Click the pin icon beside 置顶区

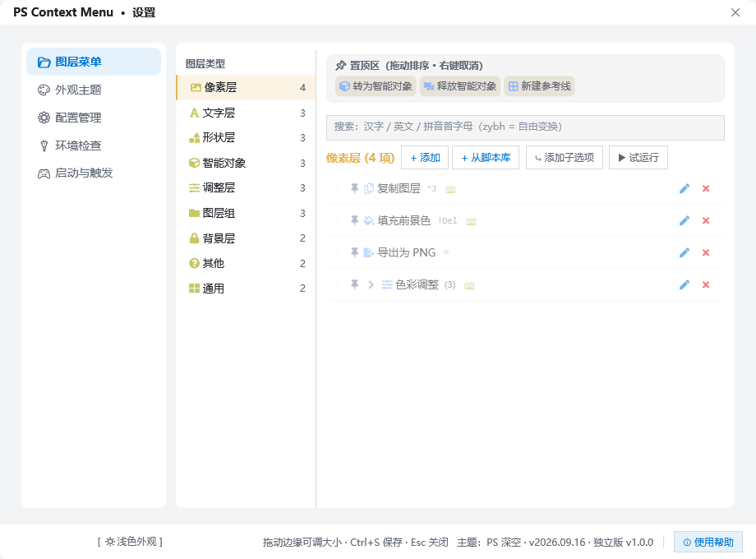[x=341, y=65]
